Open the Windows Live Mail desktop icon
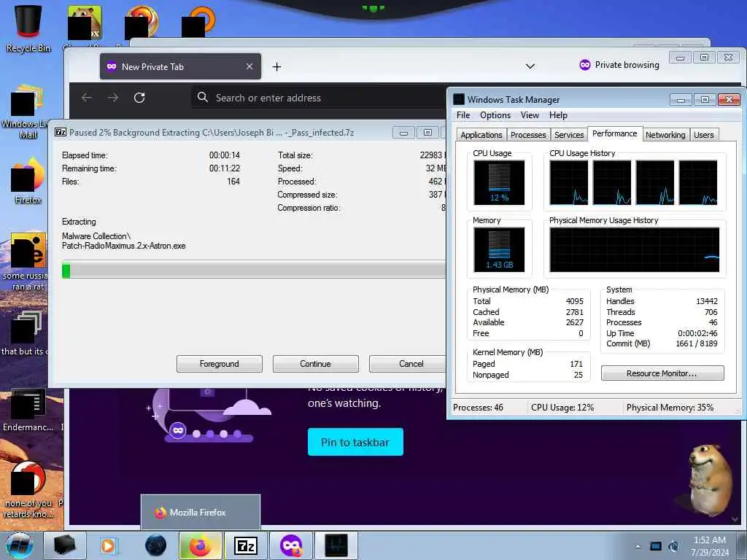The image size is (747, 560). 26,112
